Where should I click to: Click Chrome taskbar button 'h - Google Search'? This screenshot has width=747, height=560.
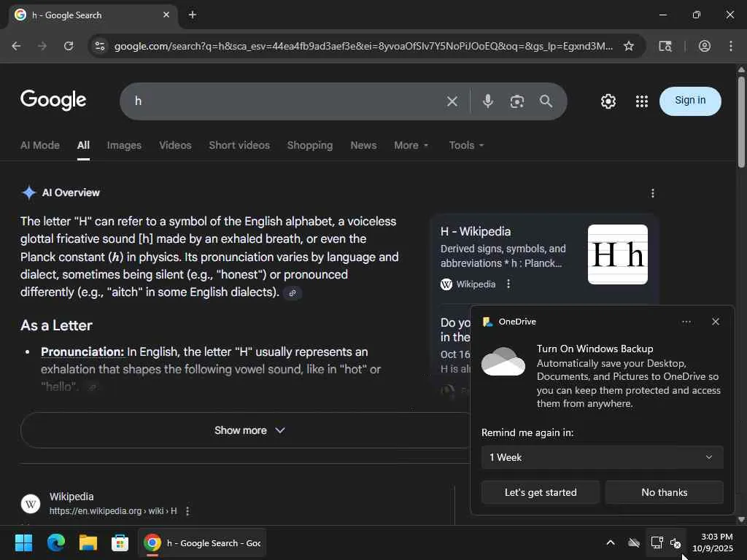202,542
